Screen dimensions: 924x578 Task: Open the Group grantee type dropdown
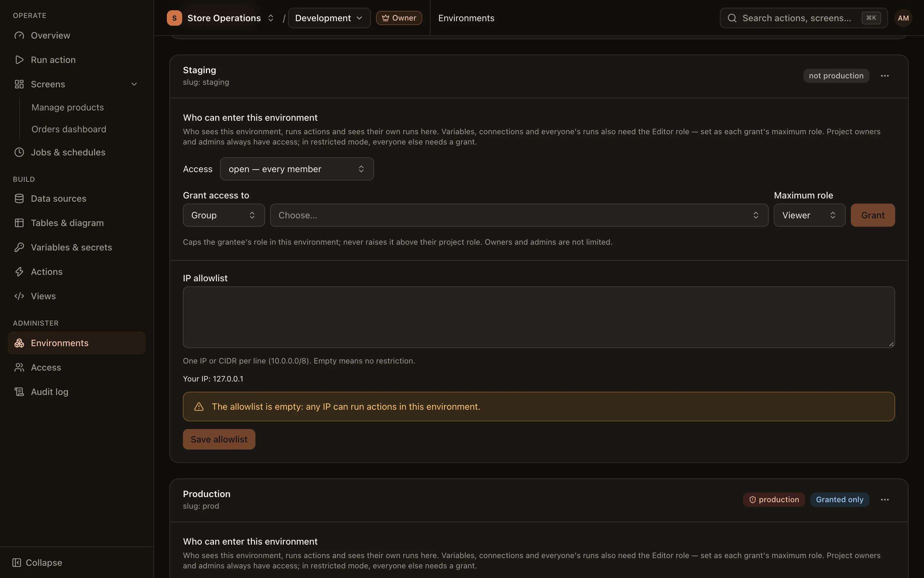[x=224, y=215]
